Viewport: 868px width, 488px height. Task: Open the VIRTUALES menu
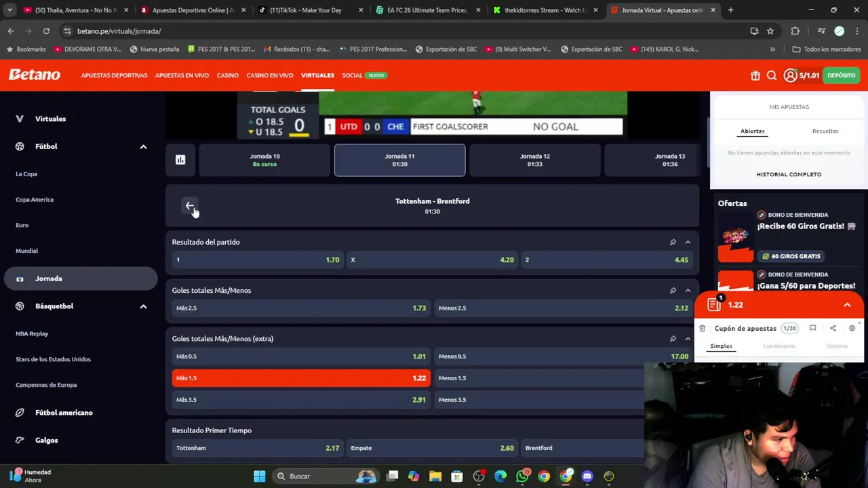(x=317, y=75)
